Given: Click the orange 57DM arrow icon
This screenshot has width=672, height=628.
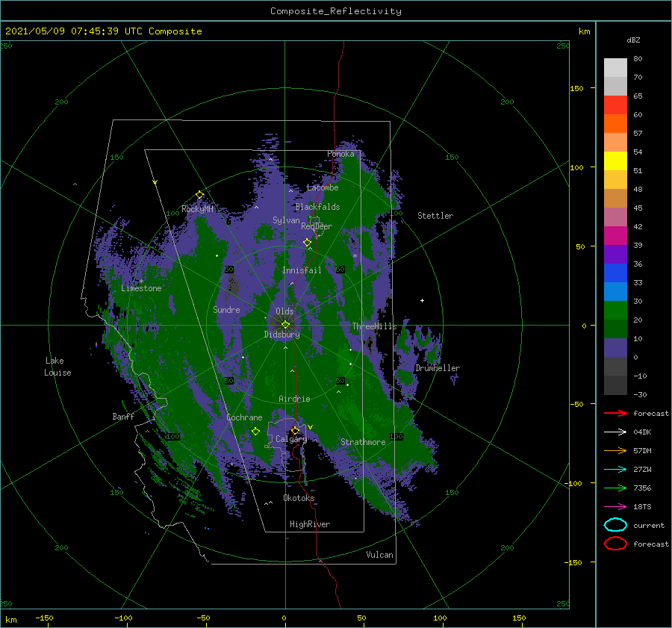Looking at the screenshot, I should point(615,450).
